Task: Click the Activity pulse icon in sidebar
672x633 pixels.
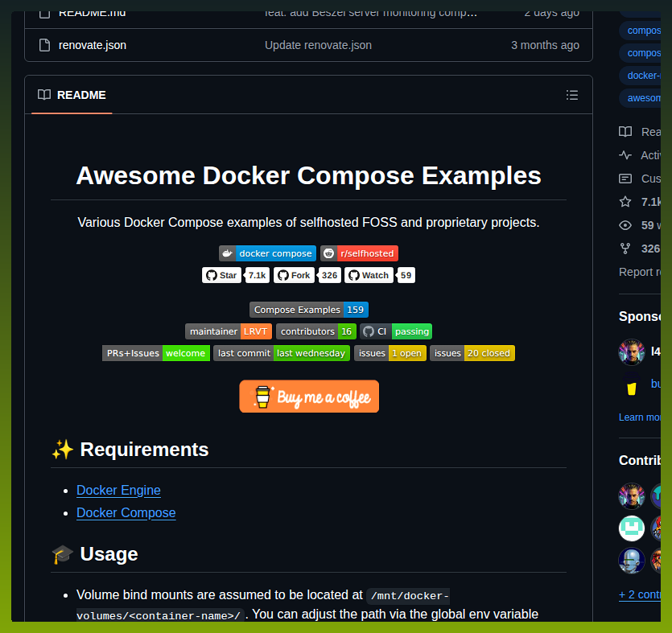Action: (x=625, y=155)
